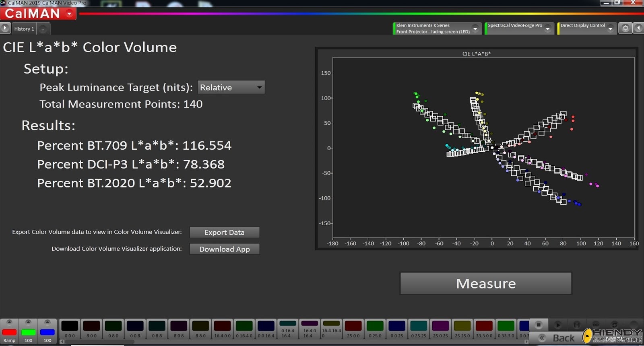Click the Download App button

(225, 249)
